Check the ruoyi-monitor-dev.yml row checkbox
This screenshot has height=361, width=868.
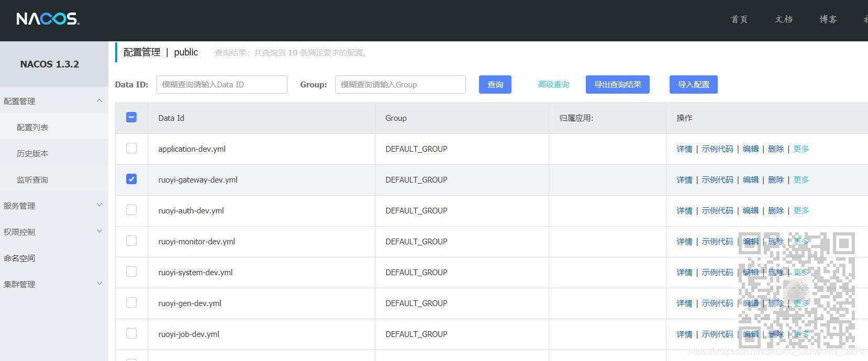tap(131, 241)
